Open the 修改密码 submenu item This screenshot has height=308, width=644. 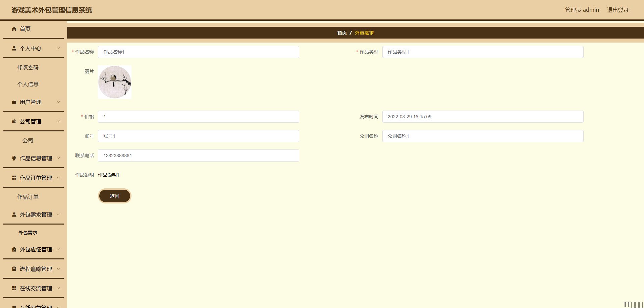[28, 67]
